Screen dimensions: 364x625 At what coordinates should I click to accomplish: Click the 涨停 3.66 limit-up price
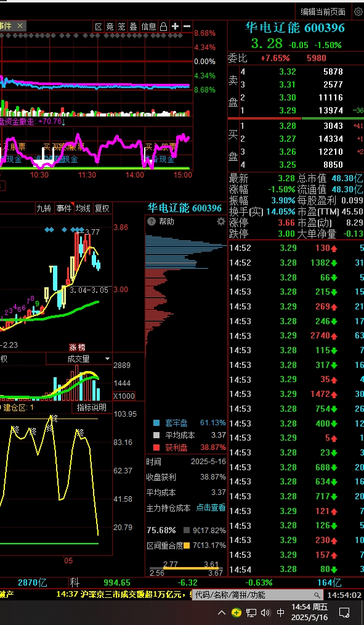click(287, 223)
